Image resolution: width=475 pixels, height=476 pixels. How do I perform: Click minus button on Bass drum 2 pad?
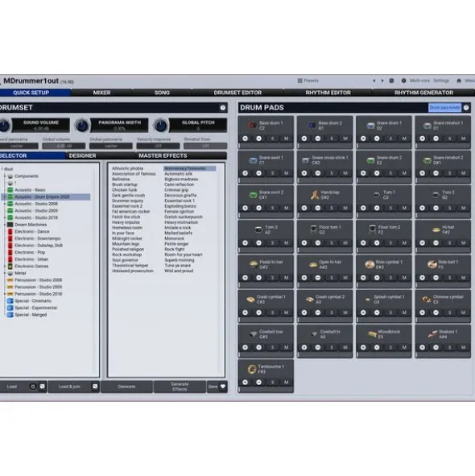[x=318, y=139]
